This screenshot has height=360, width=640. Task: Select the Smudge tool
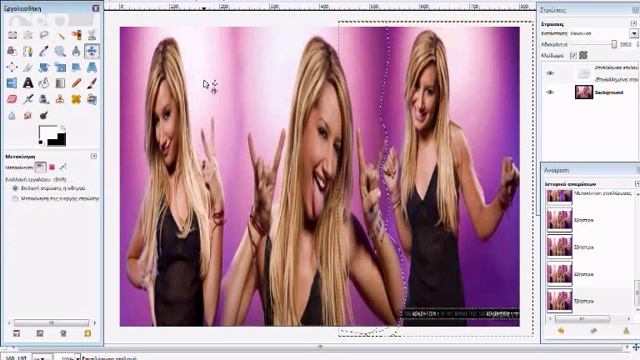tap(28, 116)
